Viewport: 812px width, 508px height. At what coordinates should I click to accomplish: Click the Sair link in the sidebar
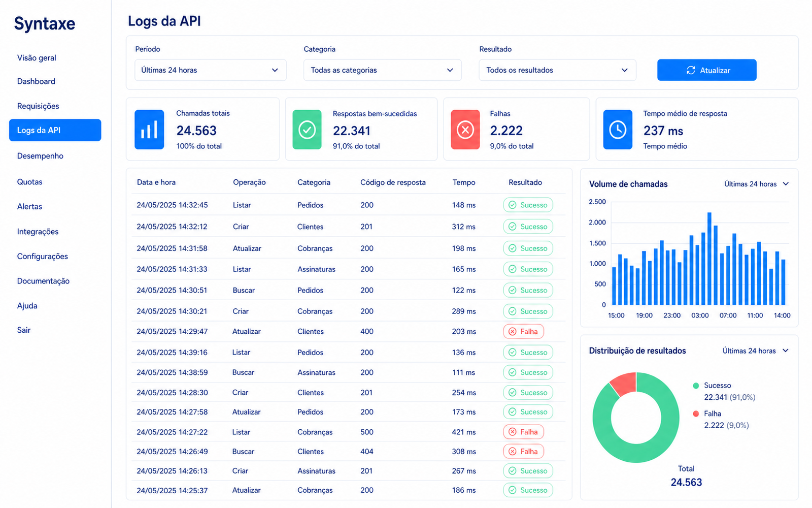point(24,330)
